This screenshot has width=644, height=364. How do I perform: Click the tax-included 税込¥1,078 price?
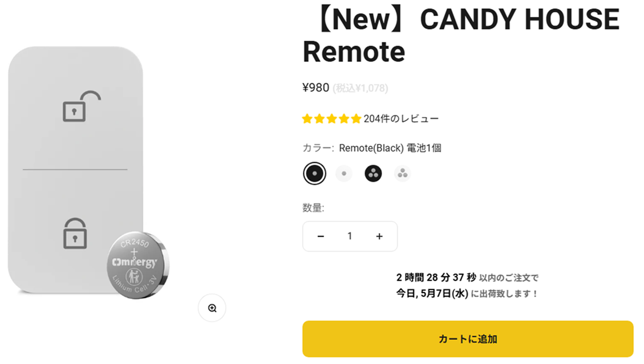(x=360, y=88)
